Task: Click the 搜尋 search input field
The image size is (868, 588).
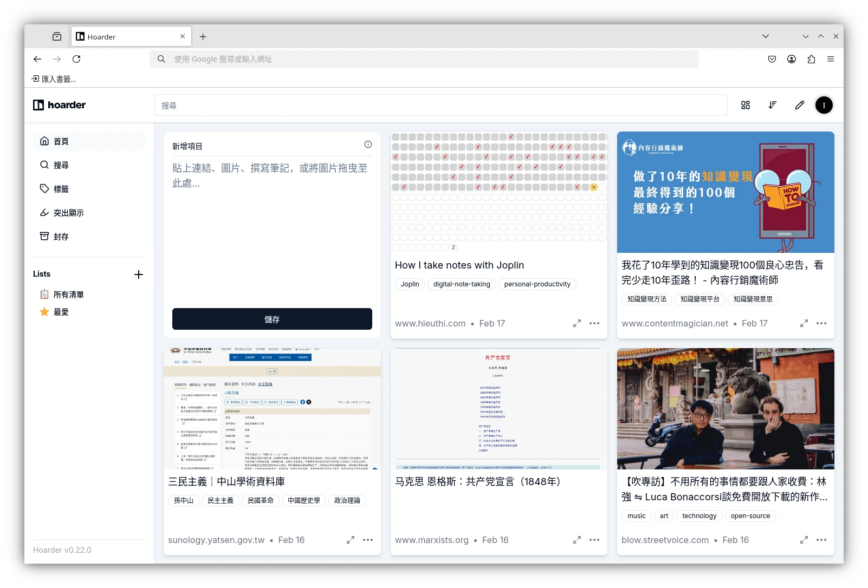Action: click(x=440, y=105)
